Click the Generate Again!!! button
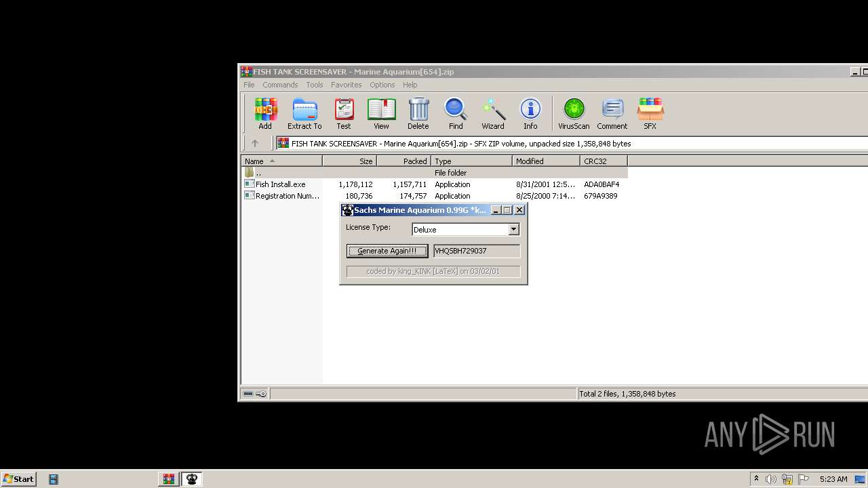The width and height of the screenshot is (868, 488). (387, 251)
